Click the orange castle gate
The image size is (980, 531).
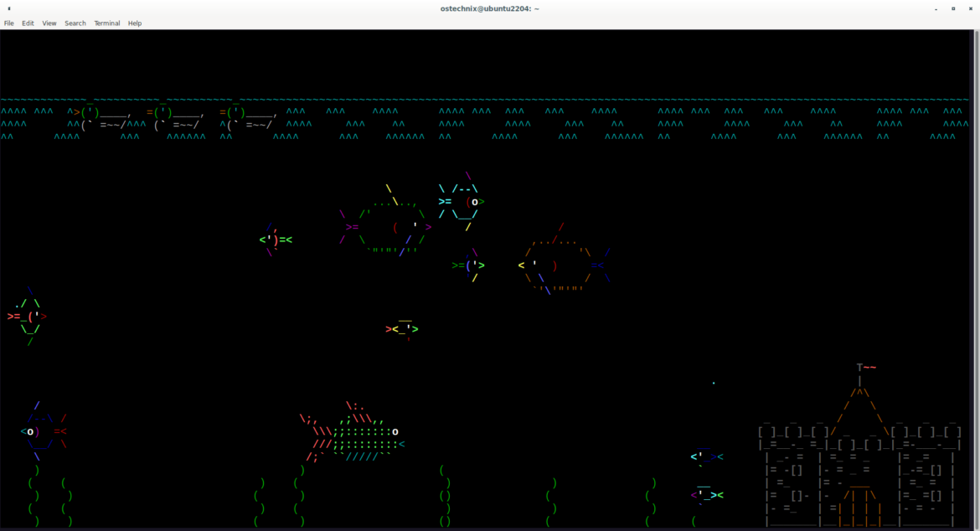860,506
